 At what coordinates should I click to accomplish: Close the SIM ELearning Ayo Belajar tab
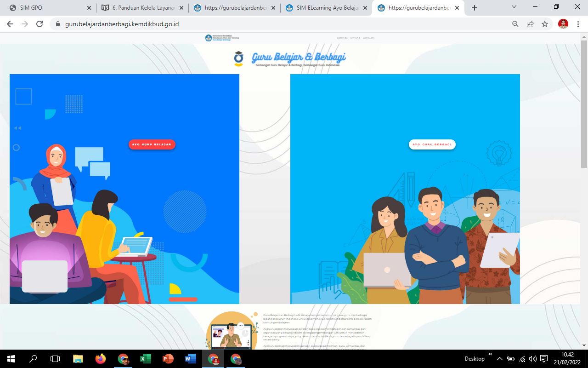click(365, 8)
